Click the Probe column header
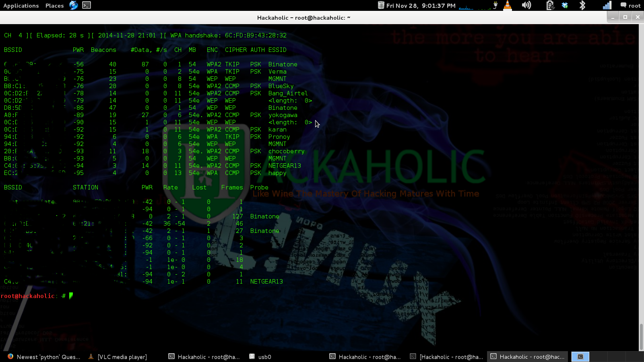 tap(259, 187)
